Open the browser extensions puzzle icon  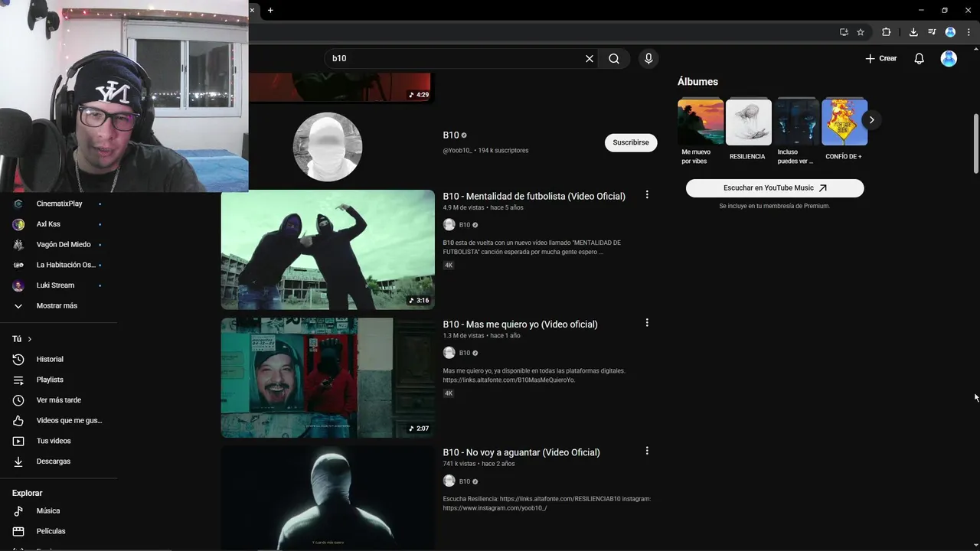(x=887, y=32)
